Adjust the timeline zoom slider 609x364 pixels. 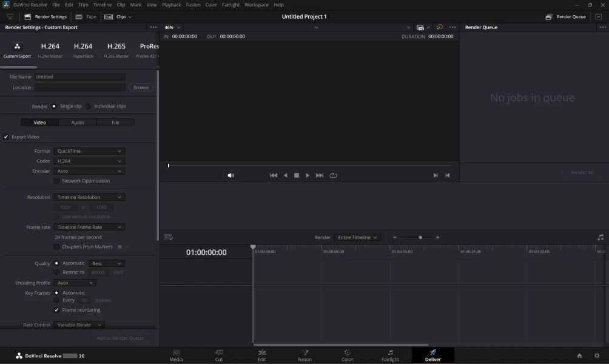(x=420, y=238)
